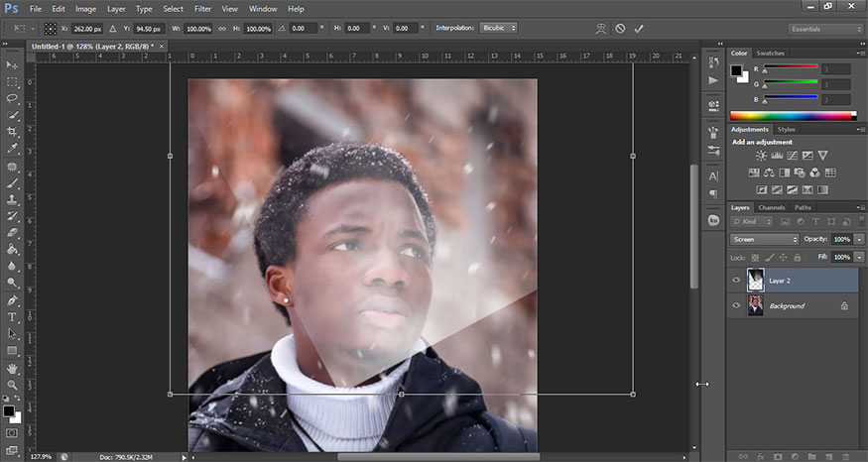Add a Channel Mixer adjustment
Screen dimensions: 868x462
814,173
